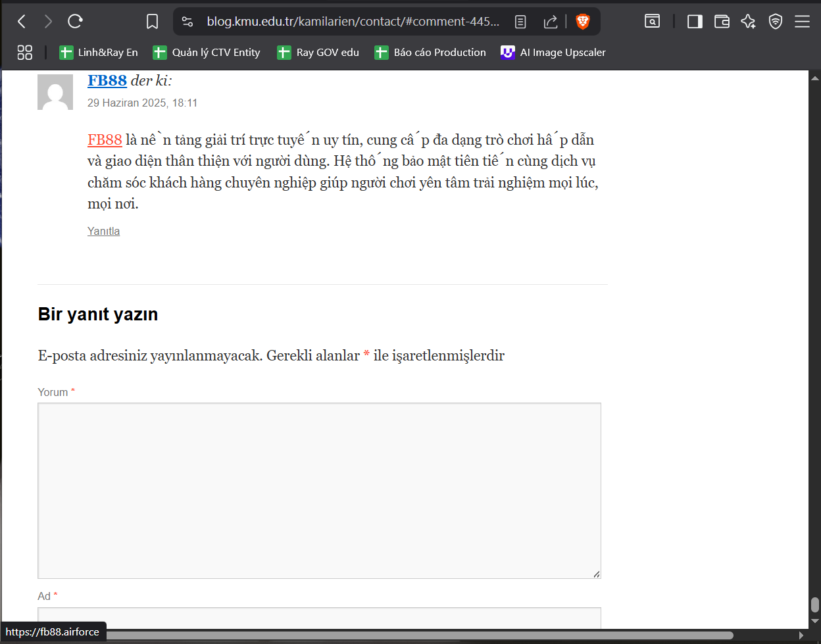Open the comment date 29 Haziran 2025
This screenshot has height=644, width=821.
142,103
